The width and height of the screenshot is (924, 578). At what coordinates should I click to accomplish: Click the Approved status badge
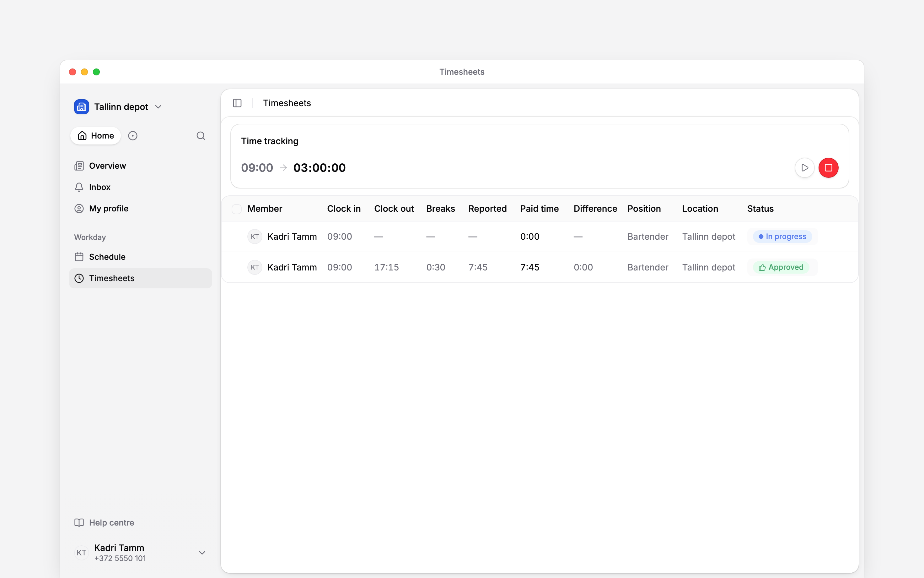coord(781,267)
